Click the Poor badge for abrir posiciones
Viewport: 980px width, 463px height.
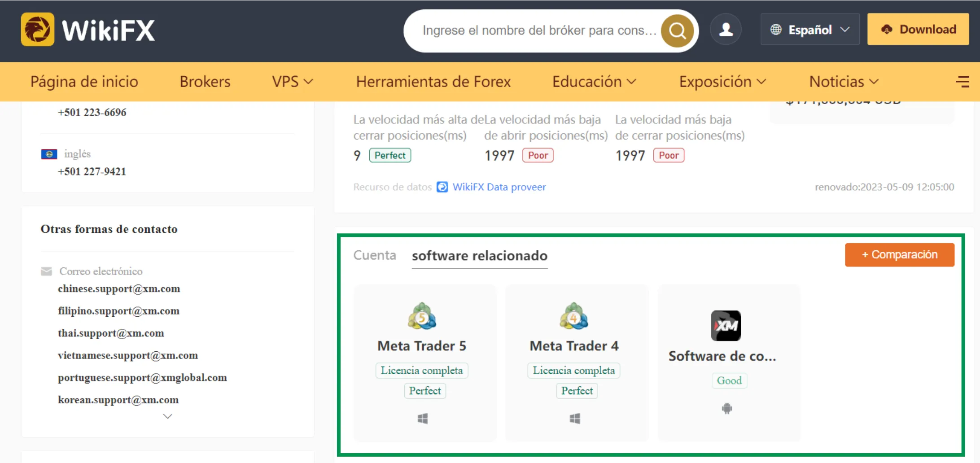(x=538, y=155)
